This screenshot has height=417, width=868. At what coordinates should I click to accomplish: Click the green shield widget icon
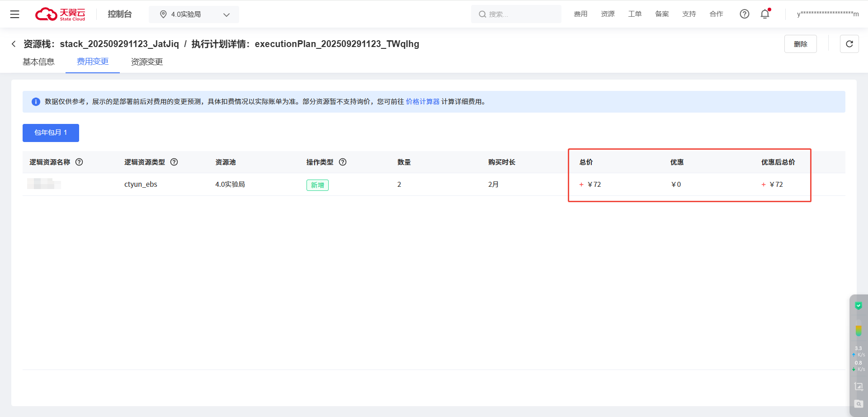(858, 306)
